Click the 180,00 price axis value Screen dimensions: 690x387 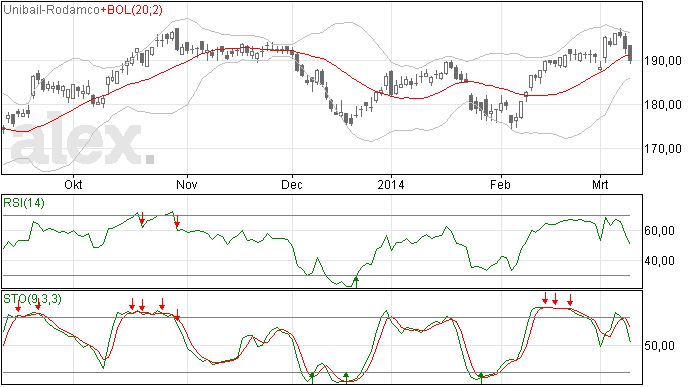coord(663,105)
